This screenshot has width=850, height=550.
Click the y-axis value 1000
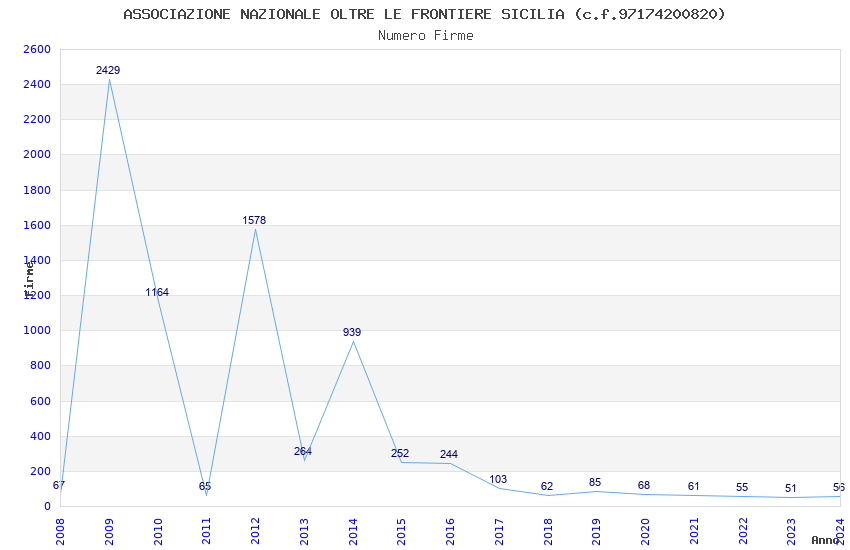pos(37,330)
